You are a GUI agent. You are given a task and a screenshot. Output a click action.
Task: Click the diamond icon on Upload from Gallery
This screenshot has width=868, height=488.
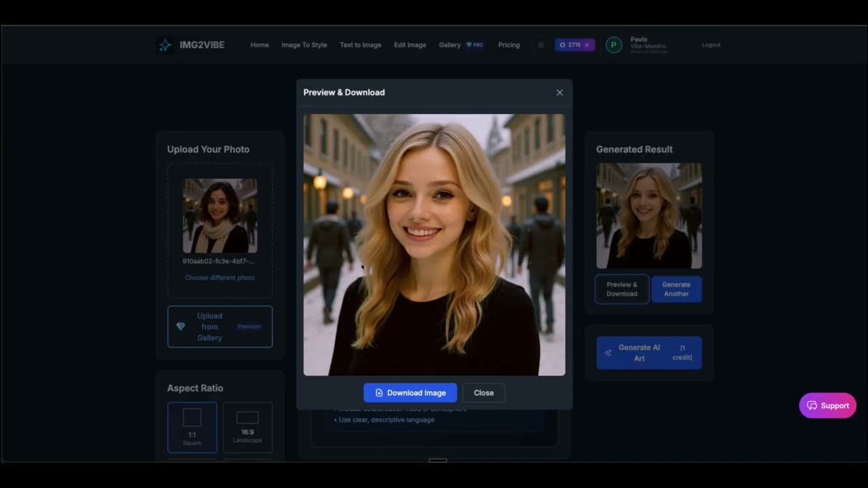pyautogui.click(x=180, y=327)
